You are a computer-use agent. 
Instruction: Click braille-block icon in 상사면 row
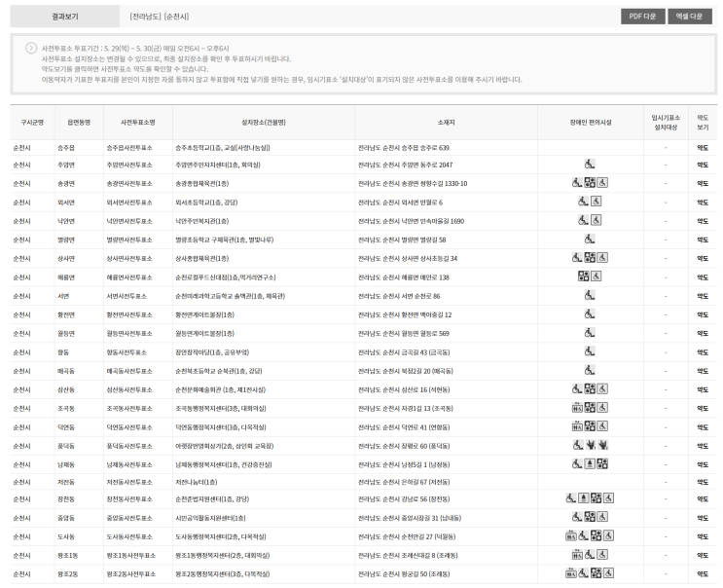[590, 258]
